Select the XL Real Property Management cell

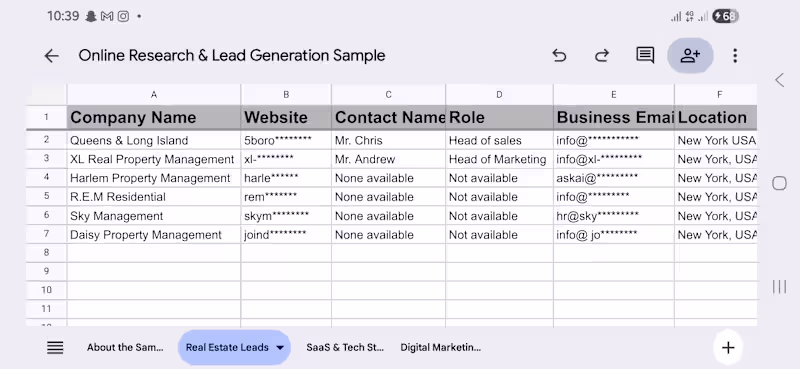click(x=154, y=159)
